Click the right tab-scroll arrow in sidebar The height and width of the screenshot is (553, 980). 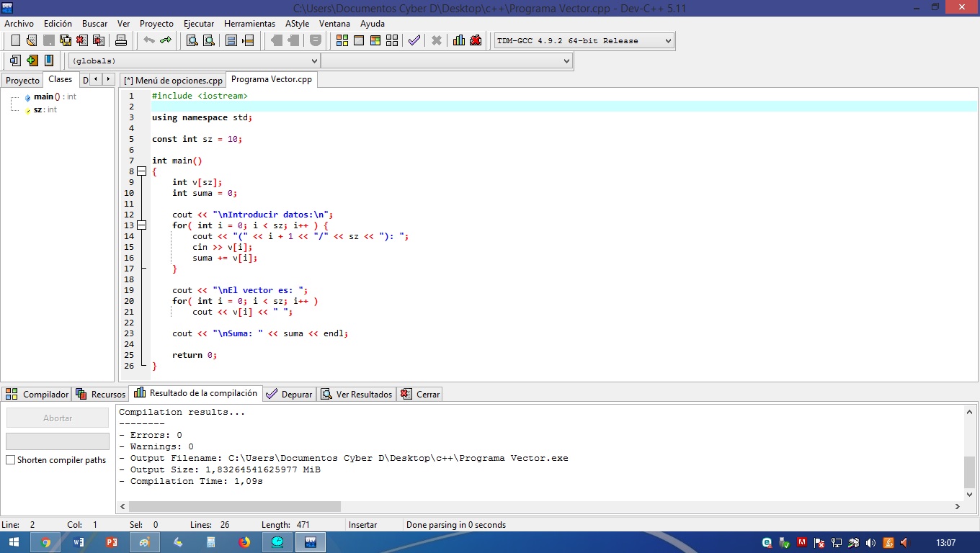(108, 79)
